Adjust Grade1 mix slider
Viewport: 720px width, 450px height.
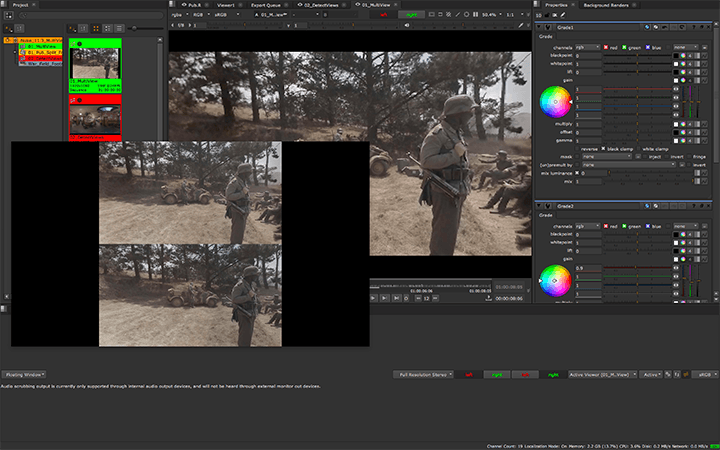pos(647,181)
